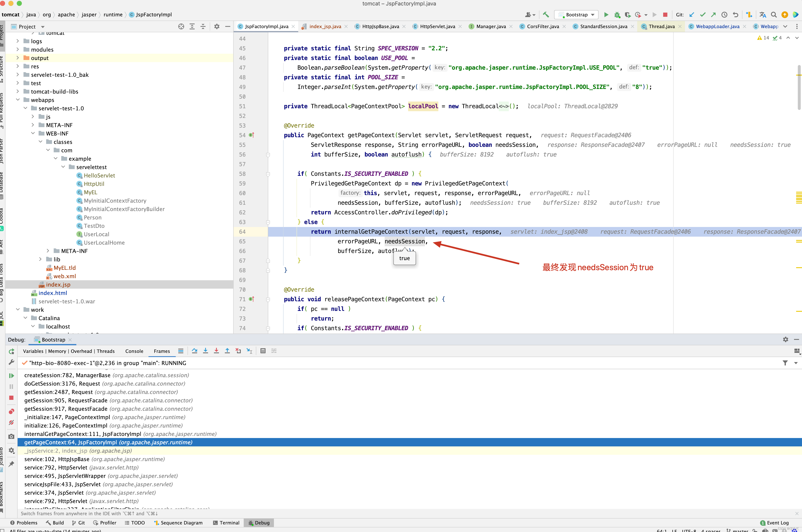
Task: Click the Step Over debugger button
Action: click(194, 351)
